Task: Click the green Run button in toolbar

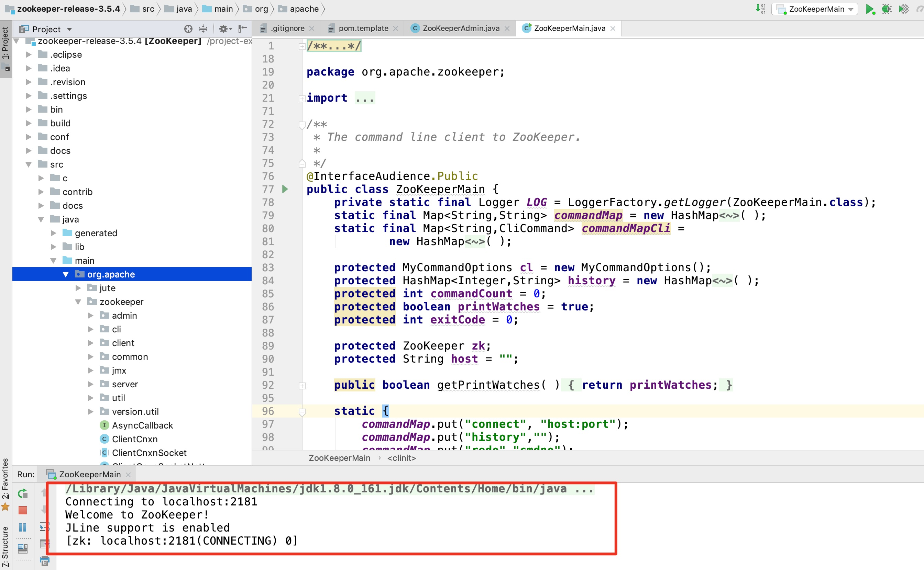Action: 869,9
